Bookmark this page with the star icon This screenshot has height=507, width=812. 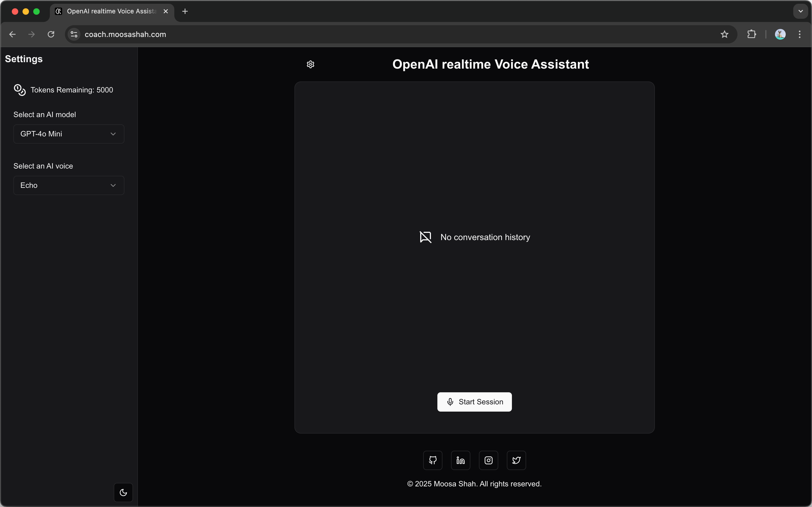coord(724,34)
